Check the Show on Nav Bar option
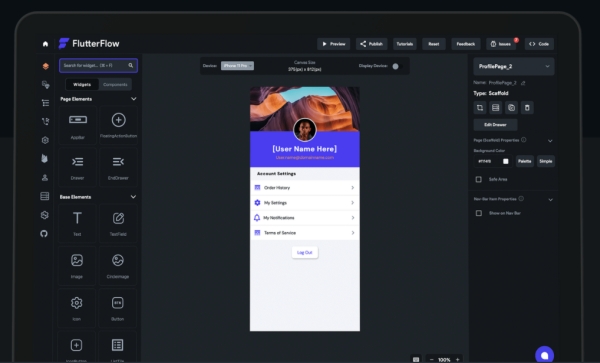Screen dimensions: 600x363 478,213
